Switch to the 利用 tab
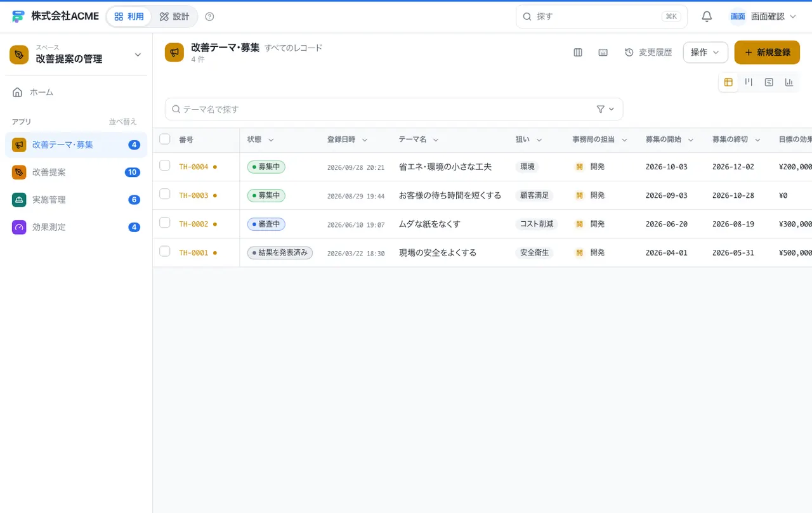Image resolution: width=812 pixels, height=513 pixels. [x=129, y=16]
